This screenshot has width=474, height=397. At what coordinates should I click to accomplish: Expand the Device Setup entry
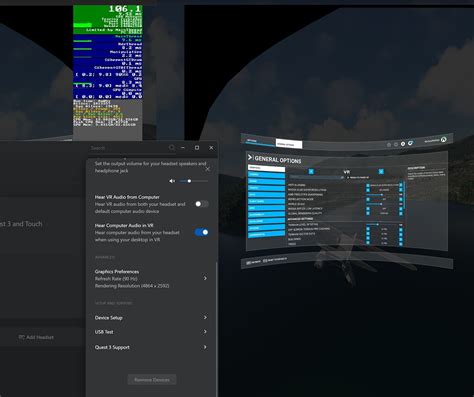(151, 318)
